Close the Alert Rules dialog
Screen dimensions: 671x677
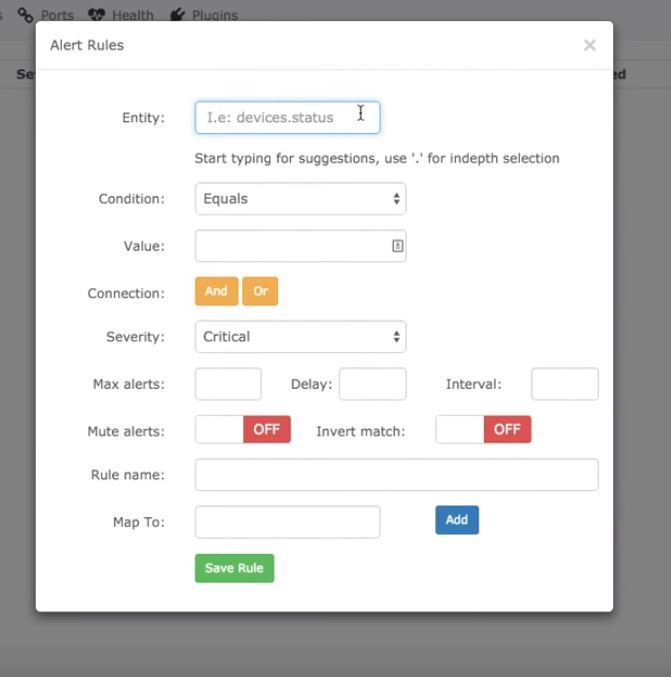tap(589, 45)
